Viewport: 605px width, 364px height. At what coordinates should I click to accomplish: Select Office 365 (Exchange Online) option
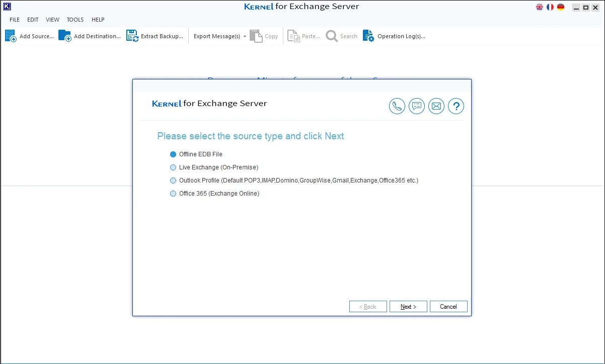[214, 194]
